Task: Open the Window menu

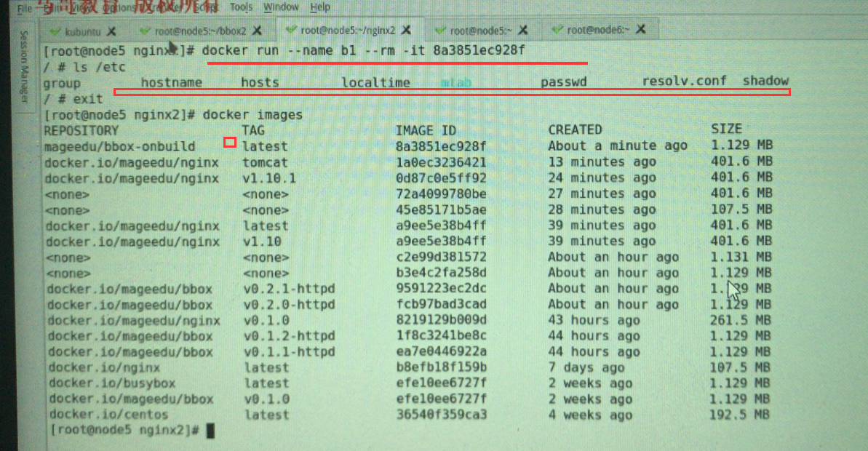Action: click(x=281, y=7)
